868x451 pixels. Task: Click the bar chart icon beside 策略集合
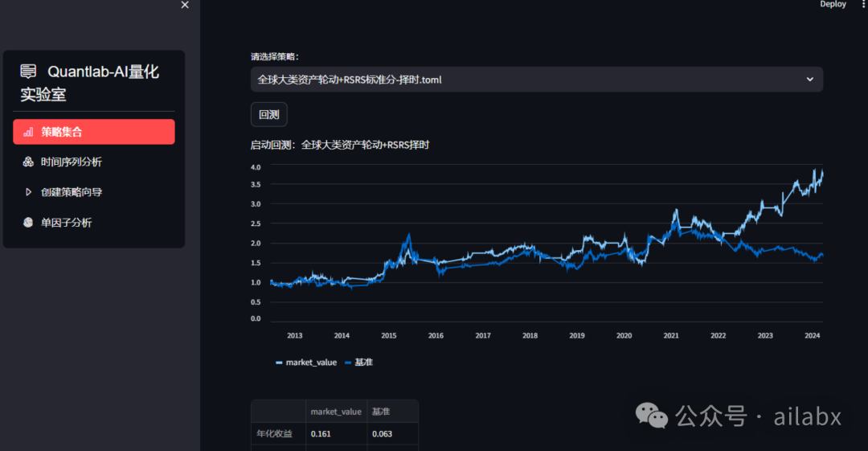click(x=28, y=132)
